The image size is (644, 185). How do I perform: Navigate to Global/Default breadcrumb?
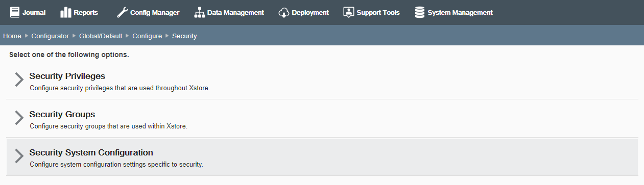[x=101, y=36]
